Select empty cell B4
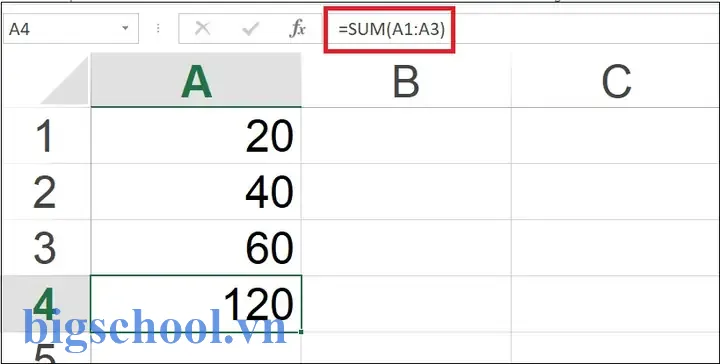Screen dimensions: 720x364 tap(406, 303)
